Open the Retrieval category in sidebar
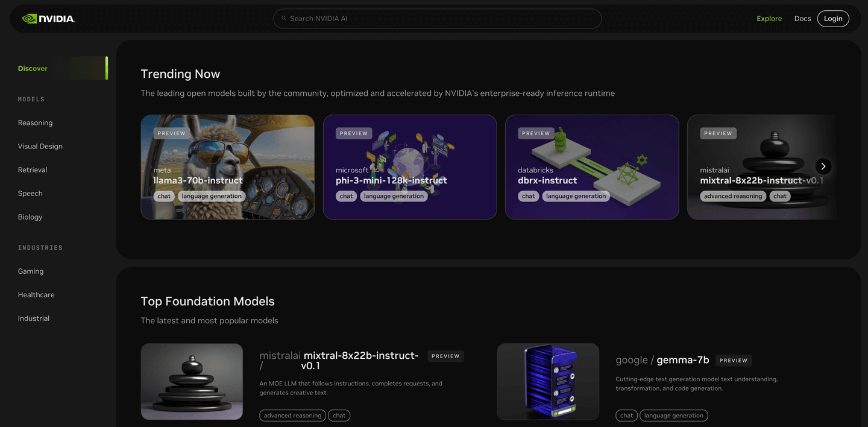This screenshot has width=868, height=427. point(33,170)
